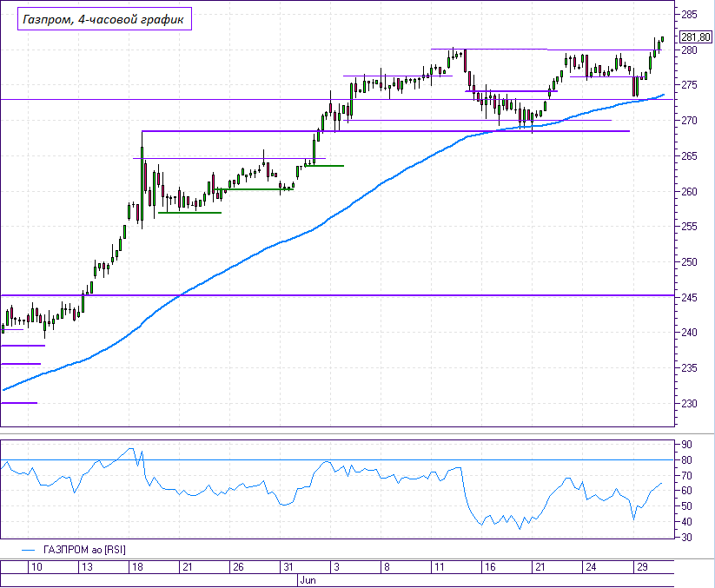Click price axis value 255
The image size is (715, 588).
(689, 227)
